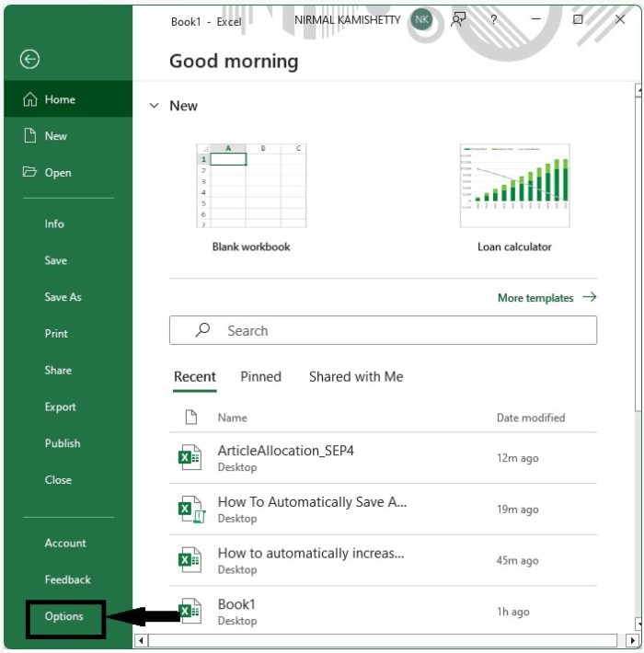Switch to the Recent tab

click(194, 377)
